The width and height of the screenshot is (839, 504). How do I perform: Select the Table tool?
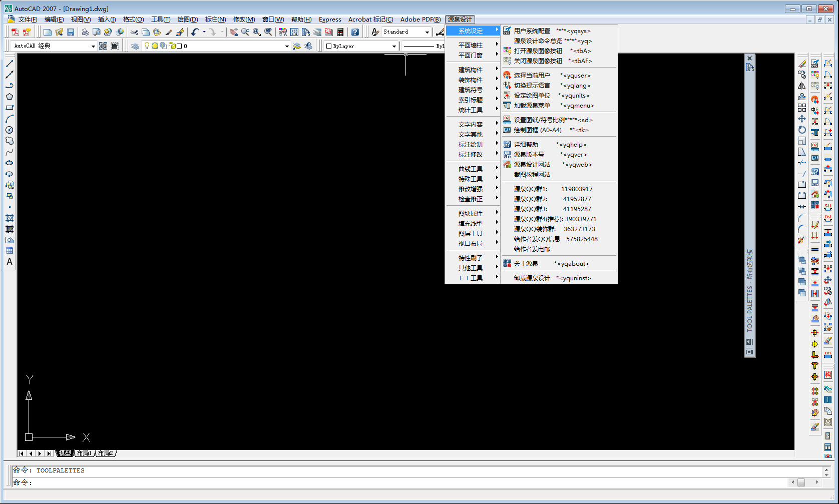(10, 251)
